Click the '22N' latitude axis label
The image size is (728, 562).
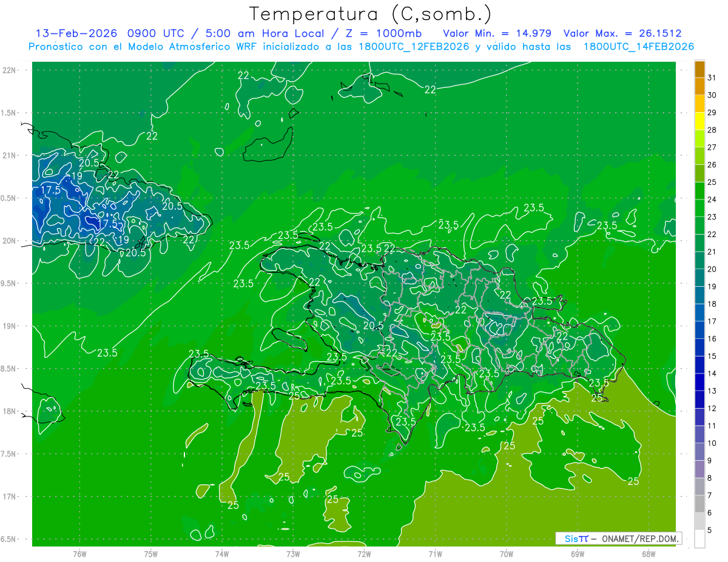point(9,70)
